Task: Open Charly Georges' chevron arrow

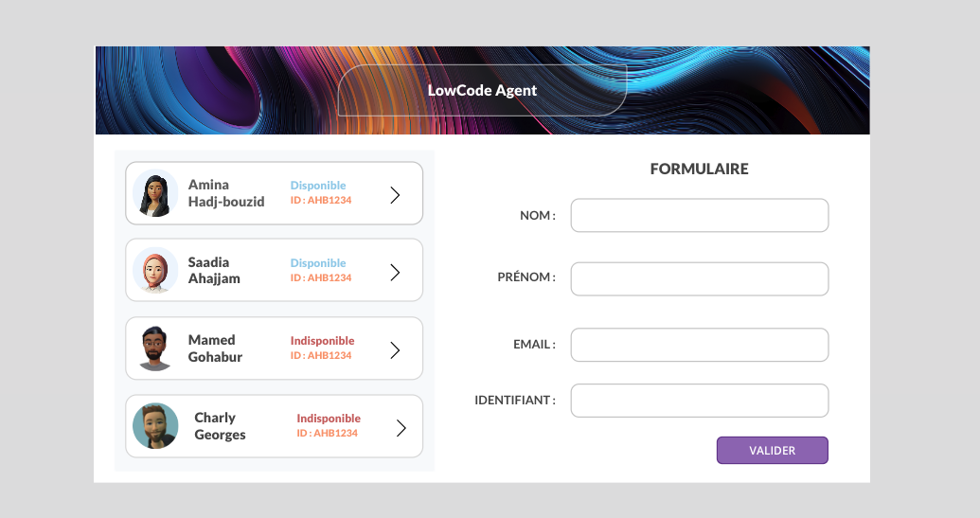Action: point(401,428)
